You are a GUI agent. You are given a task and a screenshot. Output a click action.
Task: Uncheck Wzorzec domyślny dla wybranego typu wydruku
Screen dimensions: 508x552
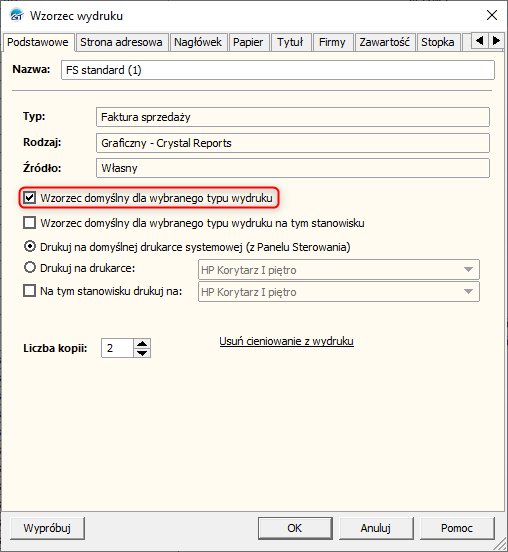[x=30, y=198]
